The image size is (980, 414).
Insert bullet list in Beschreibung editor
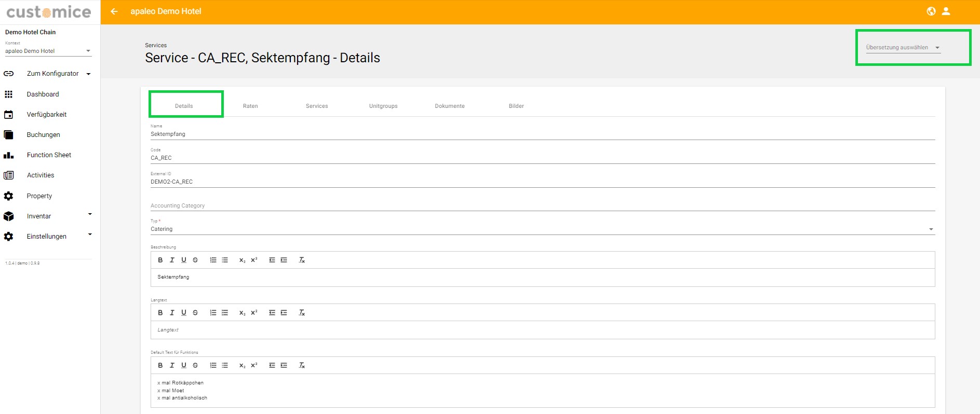225,260
